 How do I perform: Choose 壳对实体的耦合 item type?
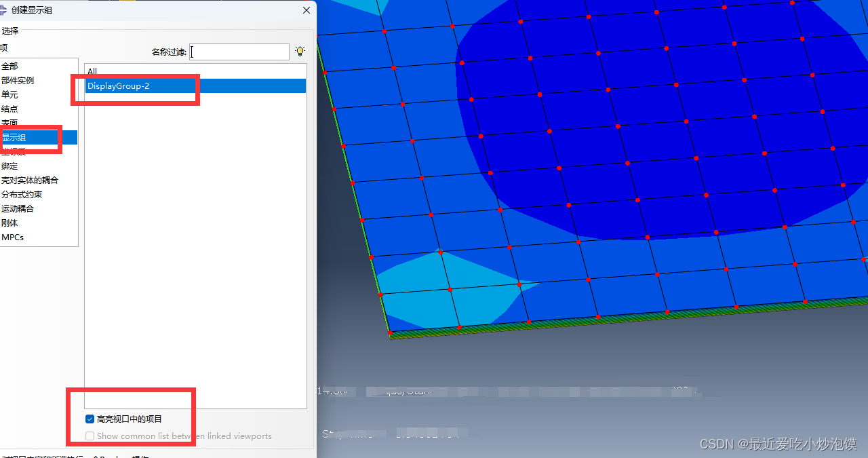[x=30, y=180]
